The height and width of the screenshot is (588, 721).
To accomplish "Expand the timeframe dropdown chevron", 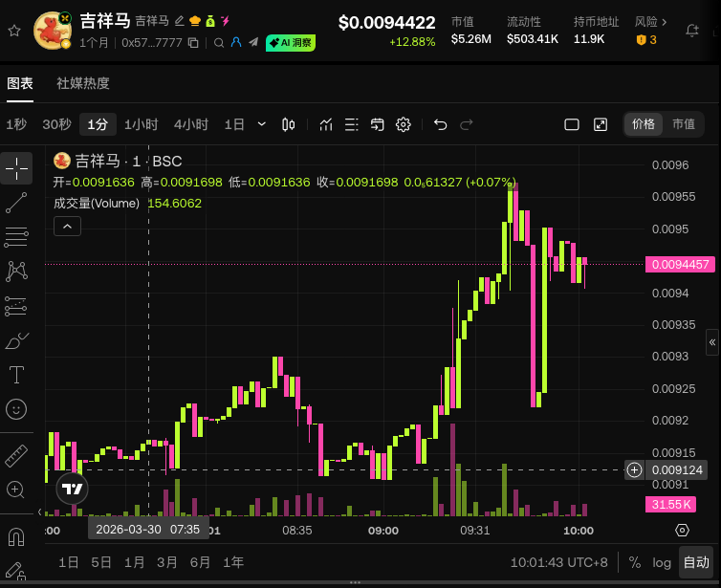I will tap(262, 124).
